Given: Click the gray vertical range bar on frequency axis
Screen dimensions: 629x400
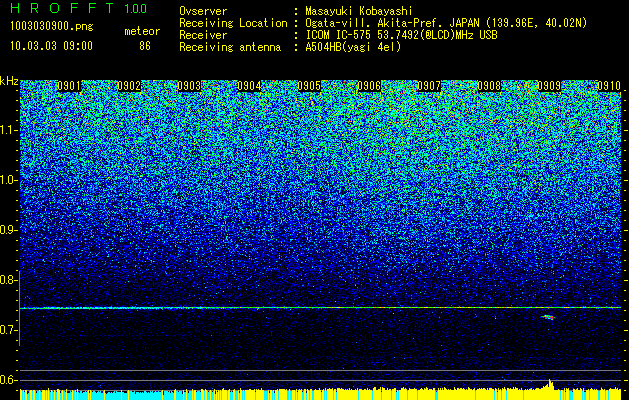Looking at the screenshot, I should pos(20,308).
